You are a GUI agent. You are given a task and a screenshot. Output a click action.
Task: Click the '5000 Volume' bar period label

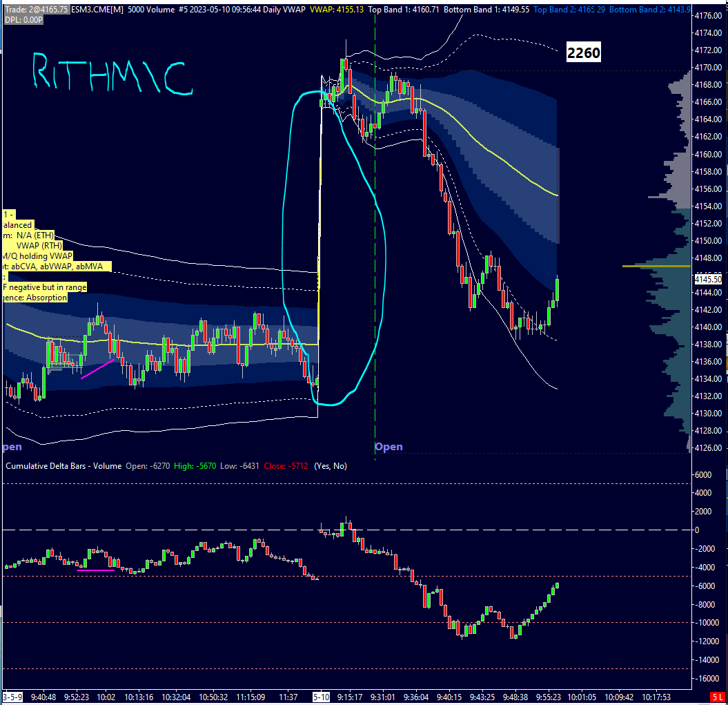pyautogui.click(x=151, y=9)
